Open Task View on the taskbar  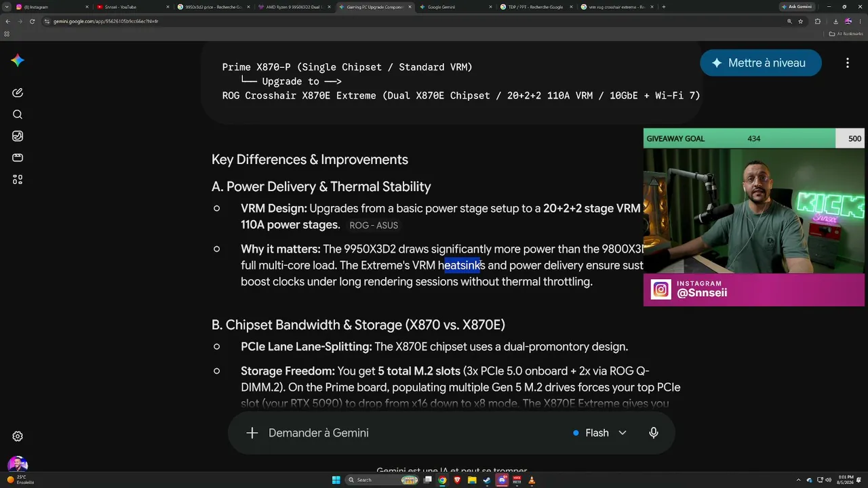coord(427,480)
